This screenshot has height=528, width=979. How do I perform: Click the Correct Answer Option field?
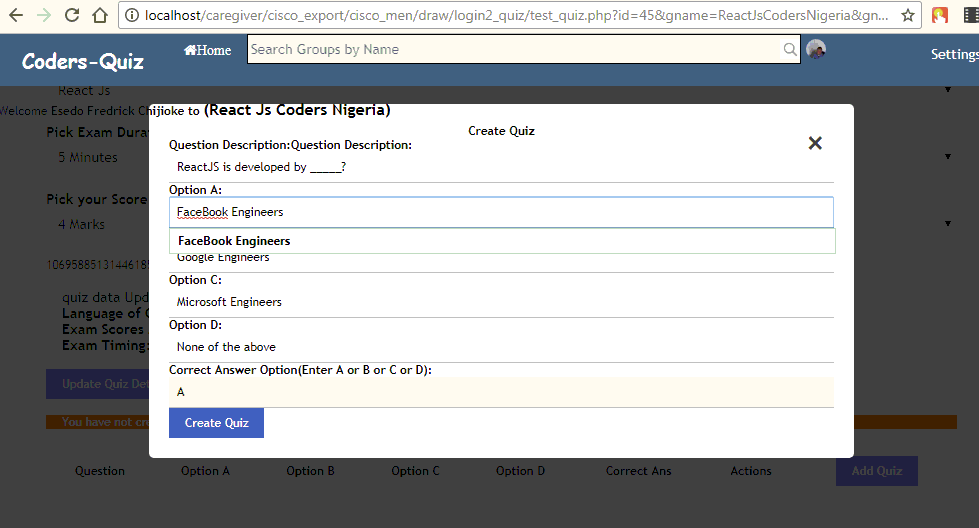(501, 392)
